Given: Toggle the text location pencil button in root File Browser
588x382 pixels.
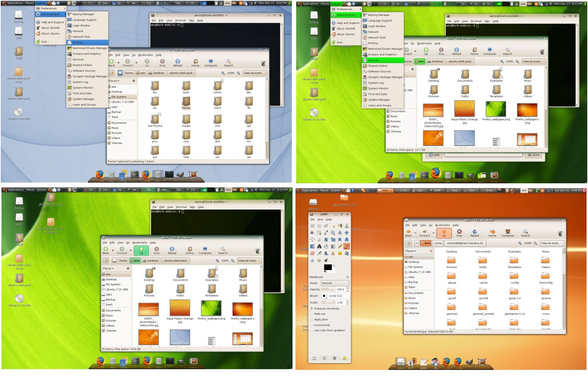Looking at the screenshot, I should [112, 73].
